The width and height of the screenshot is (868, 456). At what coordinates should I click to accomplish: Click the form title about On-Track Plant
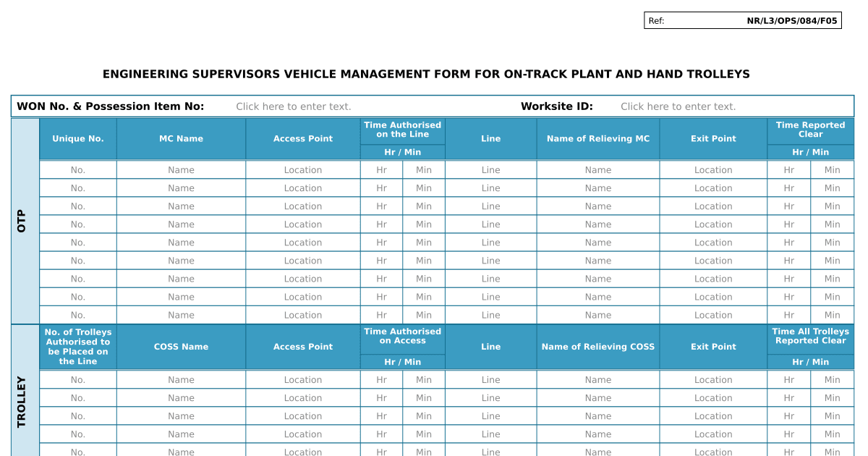(x=426, y=74)
